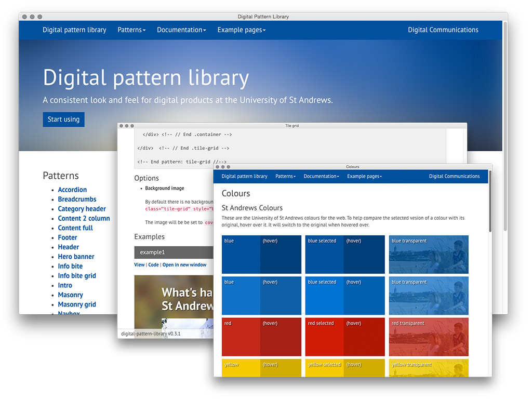Click the 'St Andrews Colours' subheading
Viewport: 532px width, 399px height.
(252, 208)
